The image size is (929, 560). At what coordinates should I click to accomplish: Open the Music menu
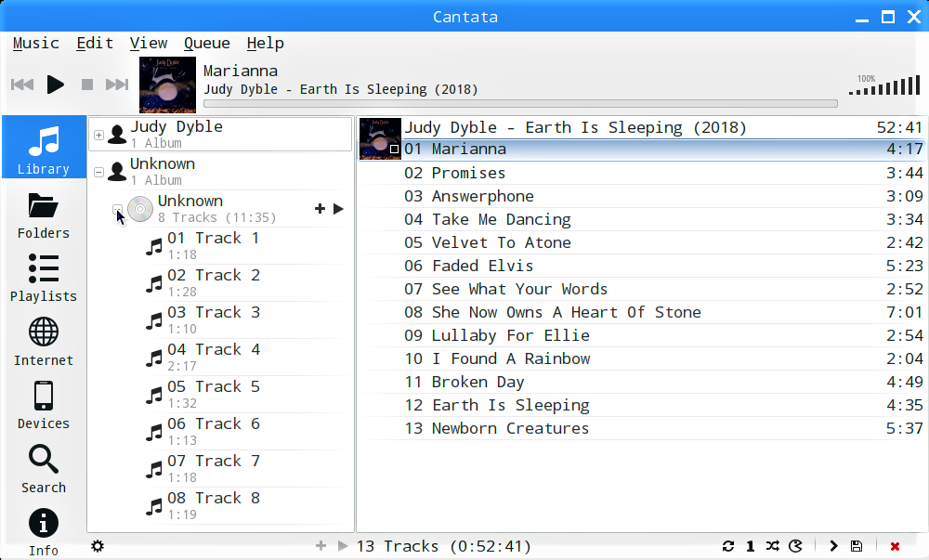tap(36, 44)
